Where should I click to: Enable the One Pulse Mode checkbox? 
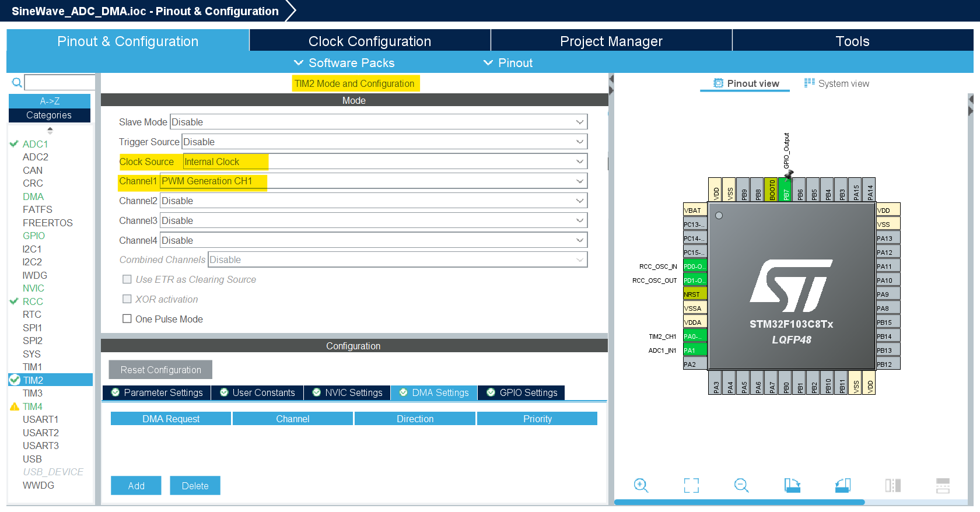coord(127,318)
